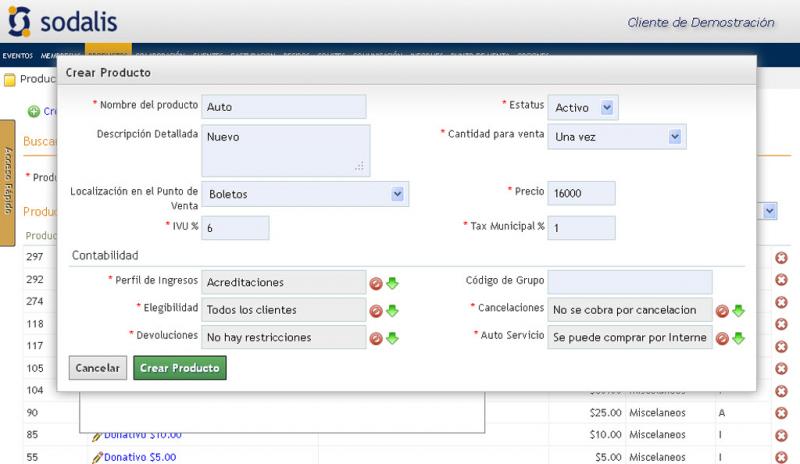Focus the Precio input field

[581, 193]
